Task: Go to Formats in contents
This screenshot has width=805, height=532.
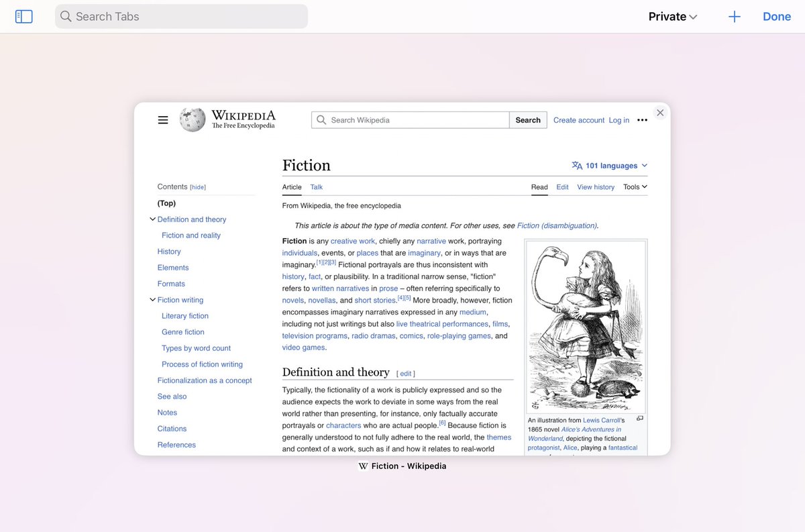Action: [x=171, y=284]
